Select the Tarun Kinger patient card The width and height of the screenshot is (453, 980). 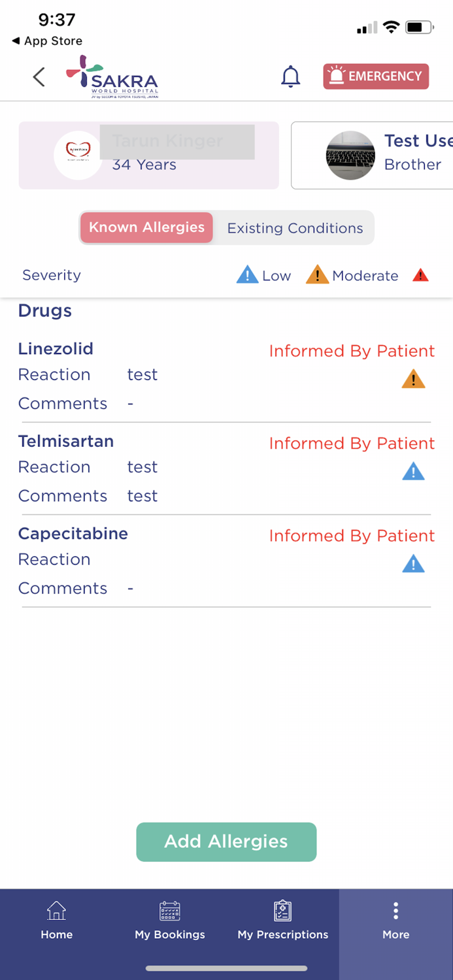coord(149,155)
